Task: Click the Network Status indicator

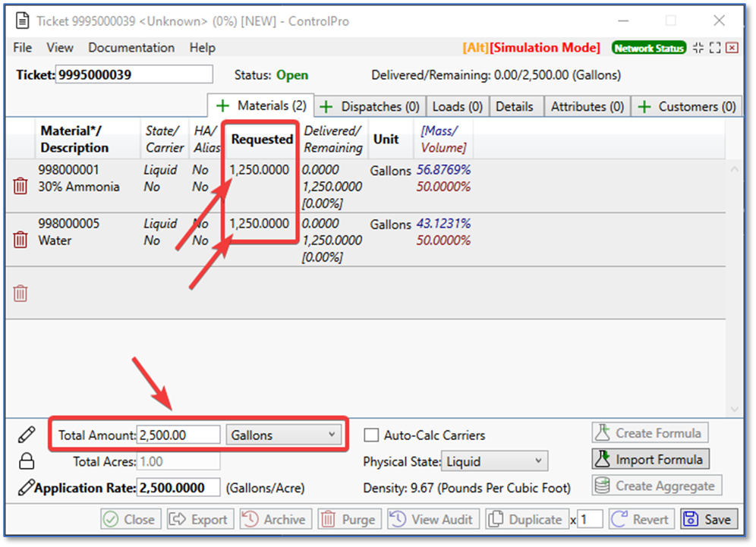Action: coord(648,48)
